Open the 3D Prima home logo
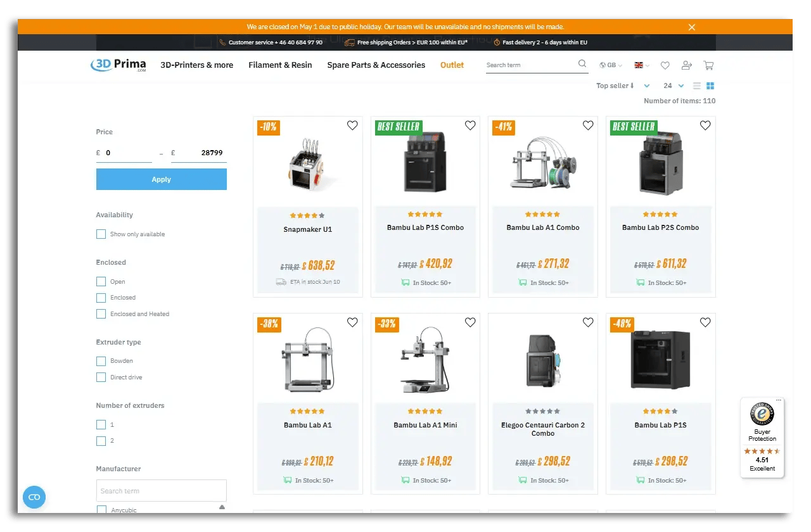Screen dimensions: 811x532 pos(118,65)
